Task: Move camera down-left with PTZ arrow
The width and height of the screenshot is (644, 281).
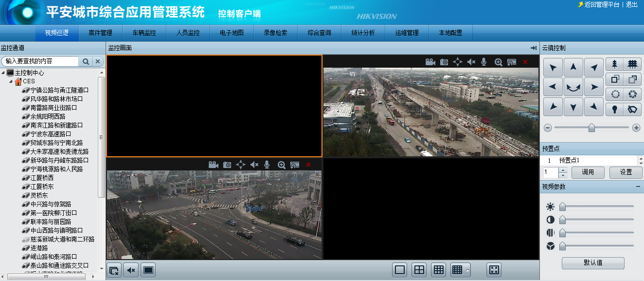Action: [x=553, y=107]
